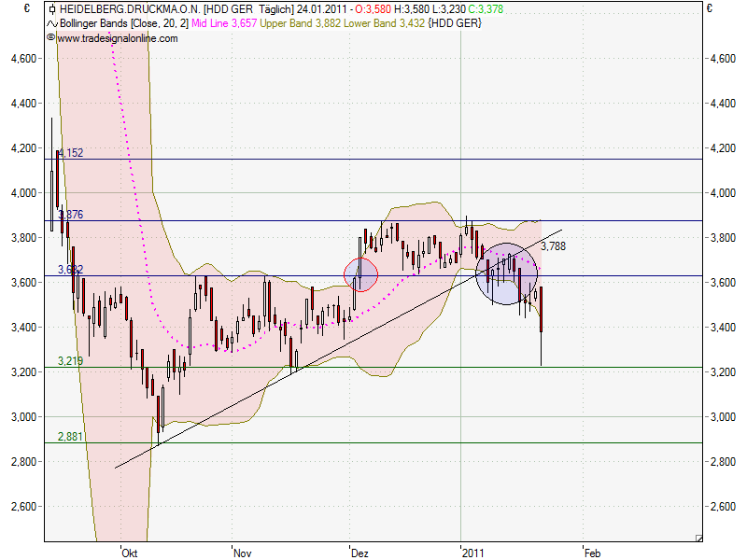Screen dimensions: 747x560
Task: Click the Dez label on time axis
Action: point(359,553)
